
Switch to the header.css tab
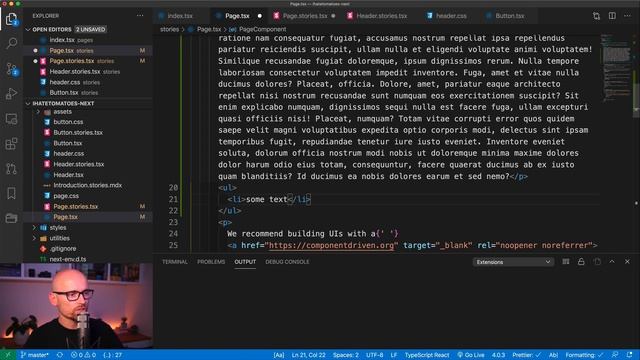pos(451,16)
